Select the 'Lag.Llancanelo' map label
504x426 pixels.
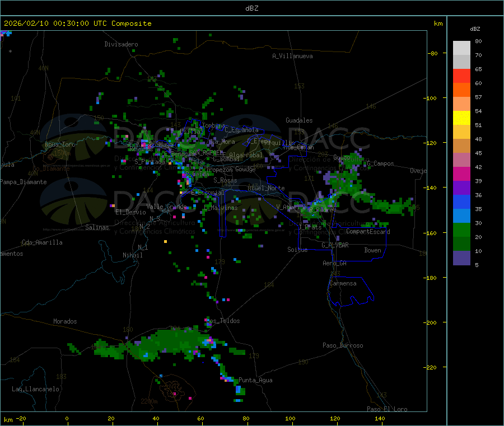(35, 389)
